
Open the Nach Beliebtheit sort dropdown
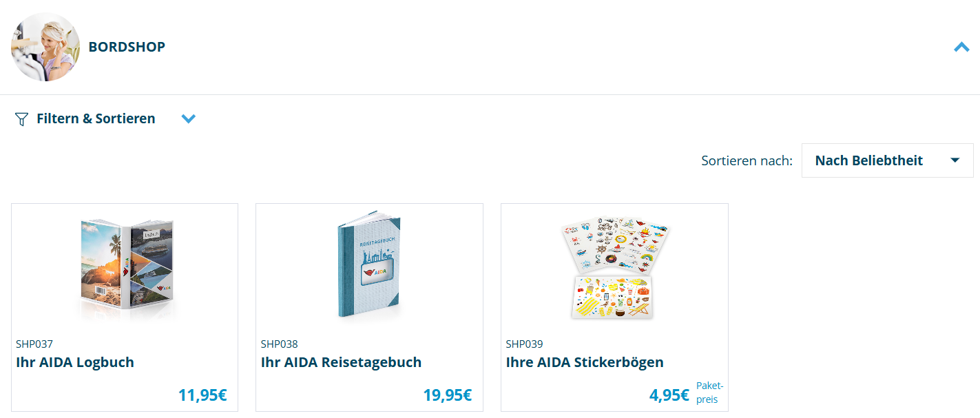[887, 160]
